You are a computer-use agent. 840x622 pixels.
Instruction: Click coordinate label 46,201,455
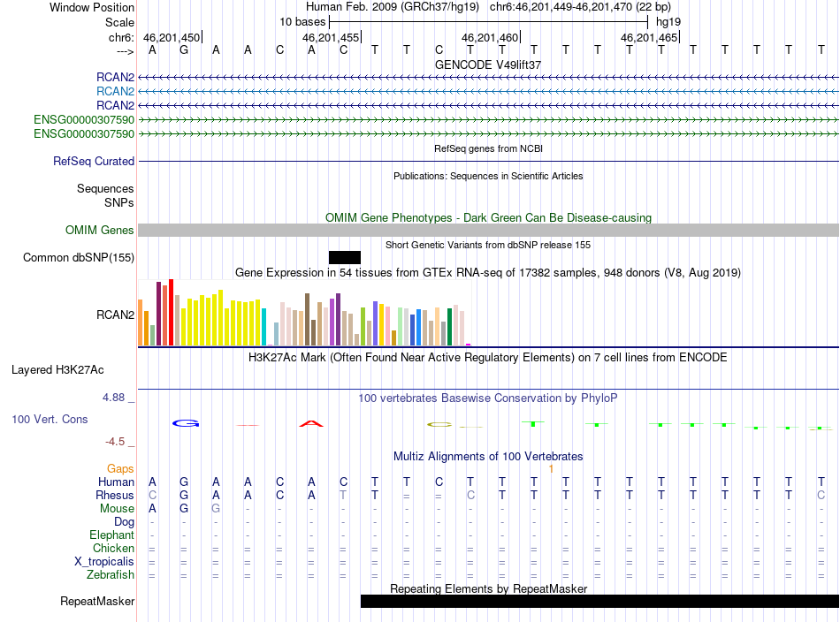click(x=331, y=37)
